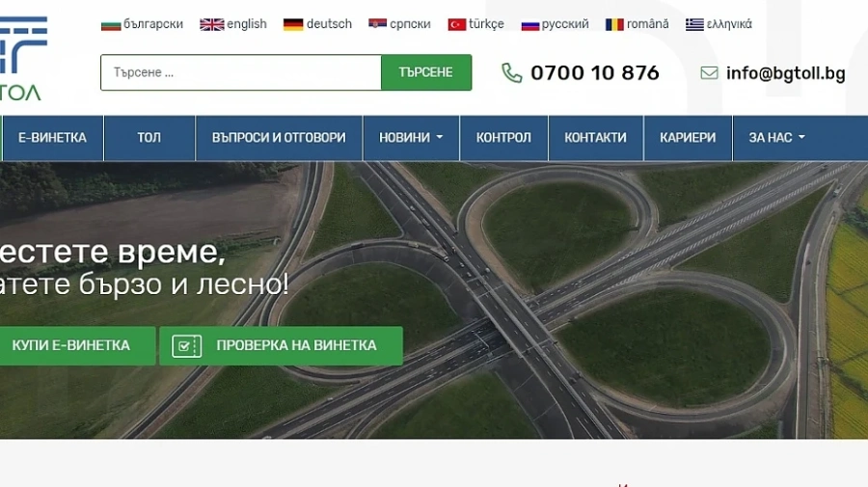868x487 pixels.
Task: Click the BG Toll logo
Action: tap(22, 58)
